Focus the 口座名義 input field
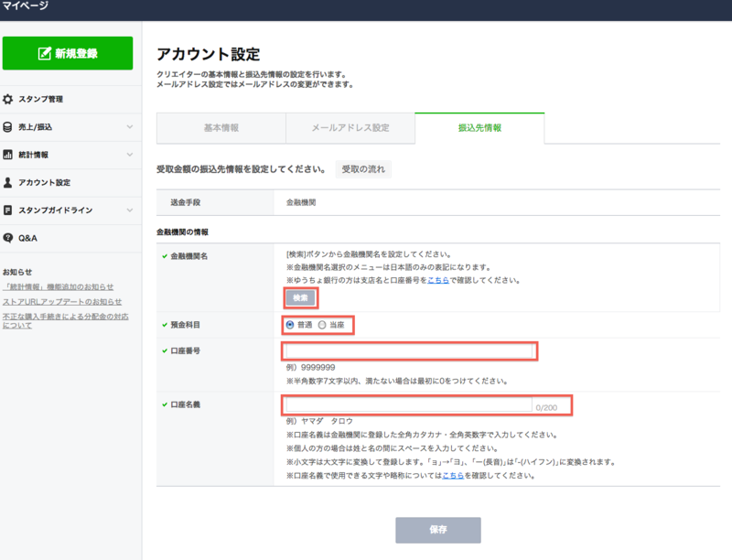Image resolution: width=732 pixels, height=560 pixels. (x=409, y=404)
